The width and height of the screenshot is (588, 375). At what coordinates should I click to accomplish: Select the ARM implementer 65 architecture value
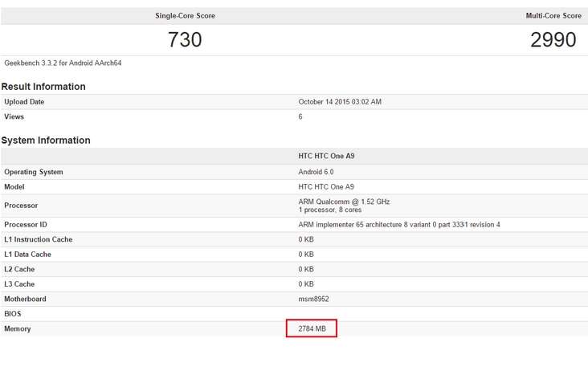click(399, 225)
